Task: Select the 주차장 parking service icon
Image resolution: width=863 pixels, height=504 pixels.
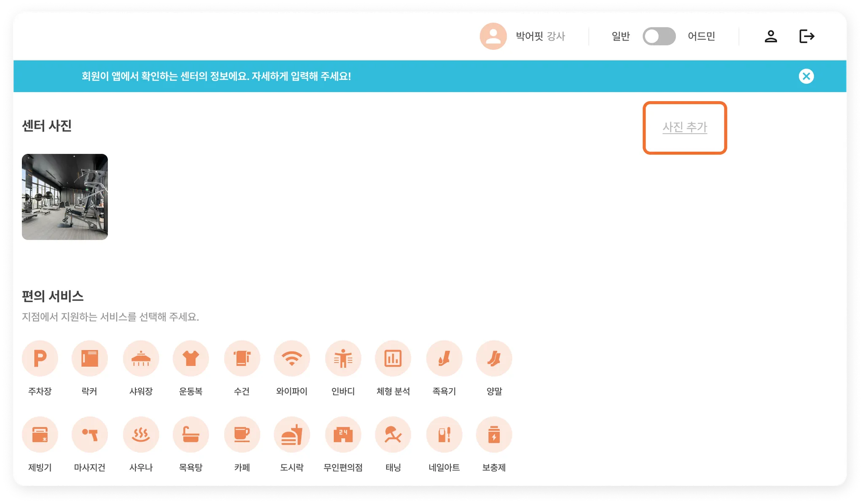Action: [40, 359]
